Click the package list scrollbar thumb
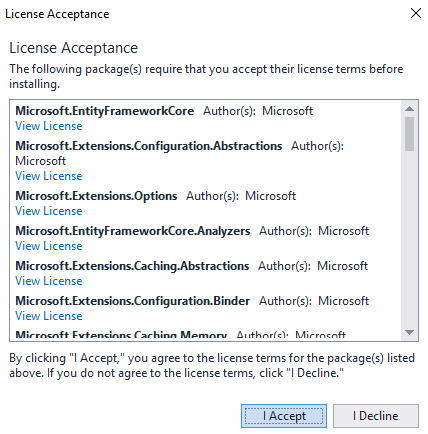The width and height of the screenshot is (428, 434). pos(409,134)
